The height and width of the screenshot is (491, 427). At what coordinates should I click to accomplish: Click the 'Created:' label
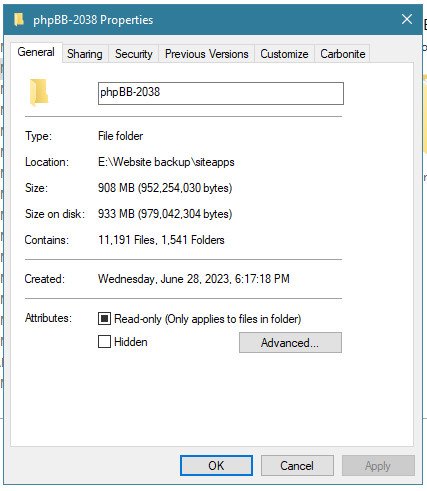[x=45, y=279]
